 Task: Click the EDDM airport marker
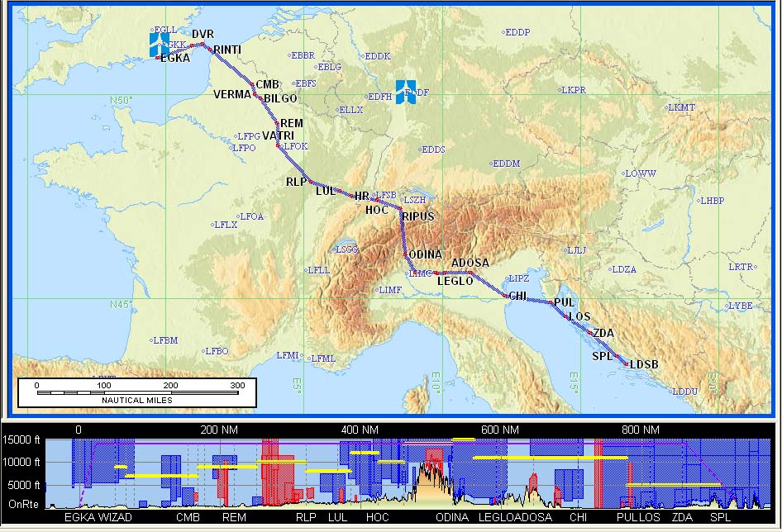[505, 164]
